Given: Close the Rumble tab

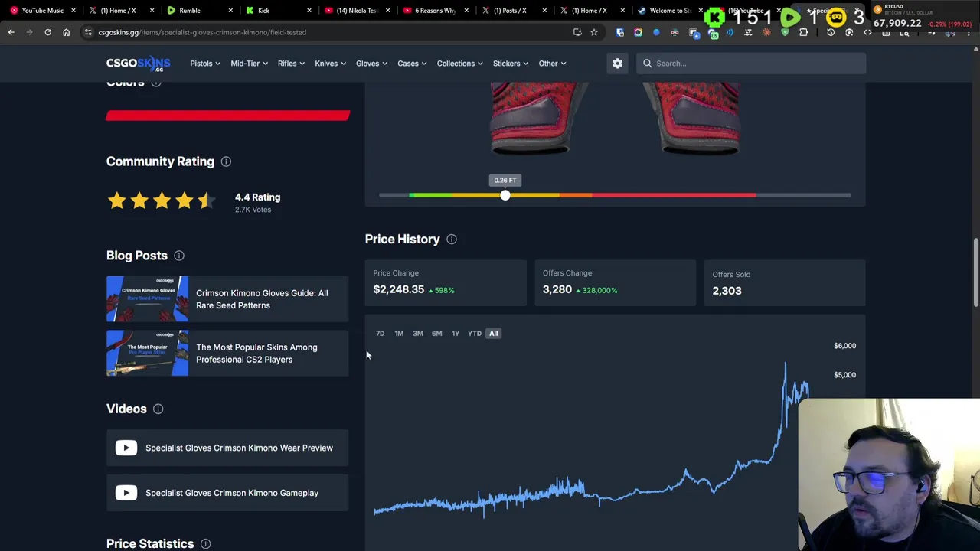Looking at the screenshot, I should tap(230, 11).
